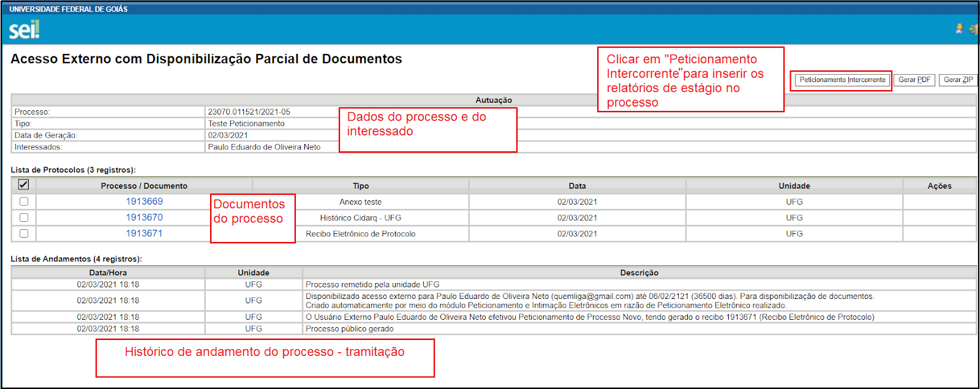Image resolution: width=980 pixels, height=389 pixels.
Task: Open document link 1913669
Action: click(144, 202)
